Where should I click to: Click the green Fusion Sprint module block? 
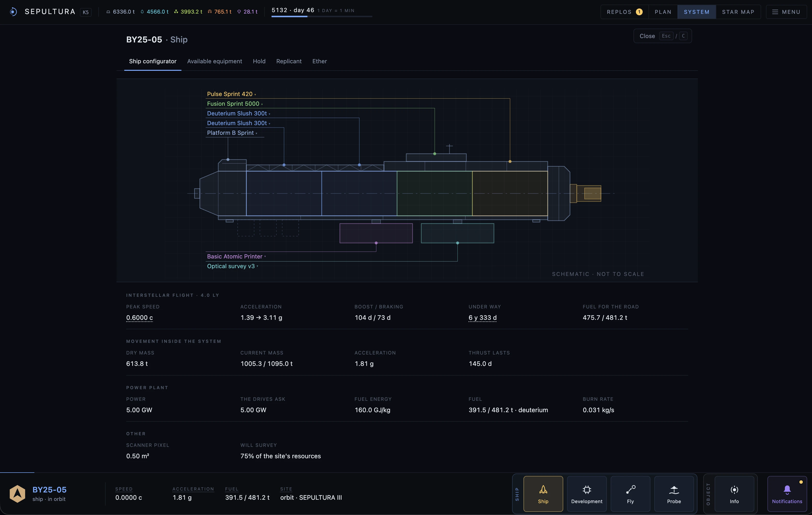[x=434, y=193]
